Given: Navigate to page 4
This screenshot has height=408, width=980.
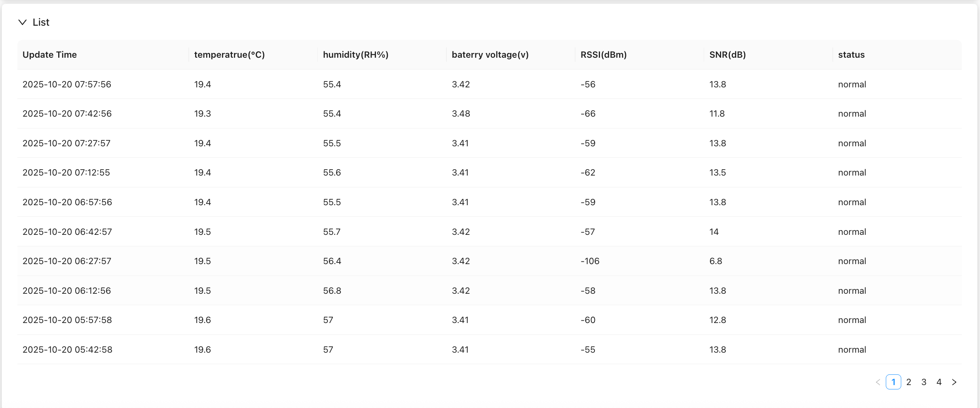Looking at the screenshot, I should coord(939,382).
